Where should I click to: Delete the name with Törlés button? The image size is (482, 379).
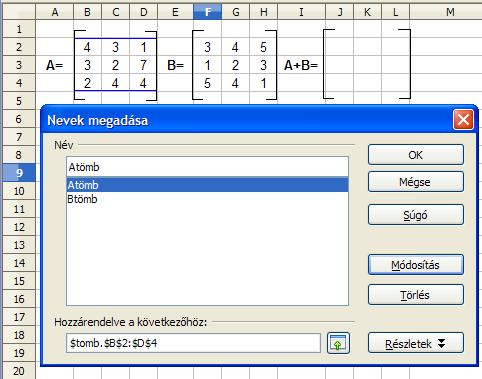(x=416, y=295)
